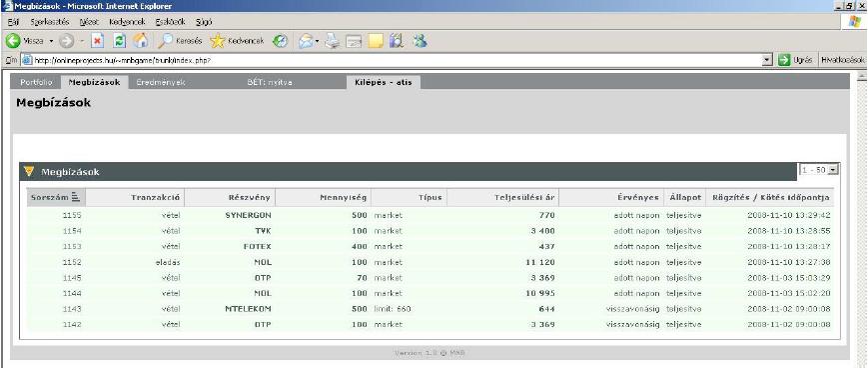Click the Internet Explorer title bar icon

[7, 6]
